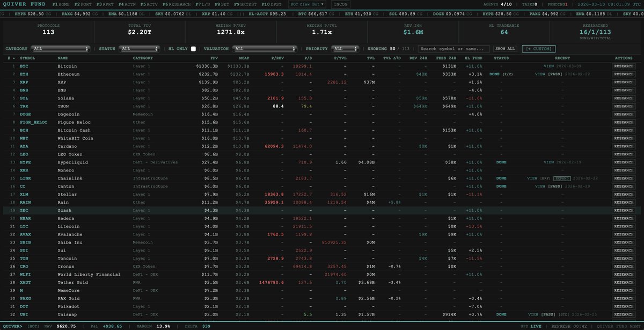The height and width of the screenshot is (330, 644).
Task: Click RESEARCH button for Toncoin row
Action: [x=624, y=258]
